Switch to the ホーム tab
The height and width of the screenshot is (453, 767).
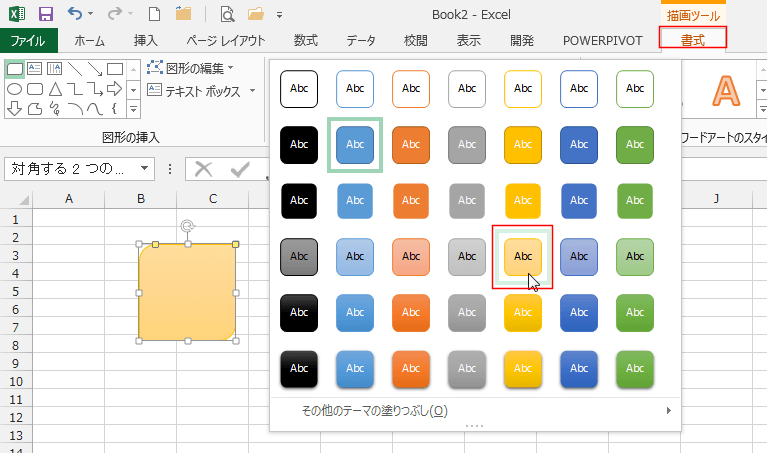tap(90, 41)
